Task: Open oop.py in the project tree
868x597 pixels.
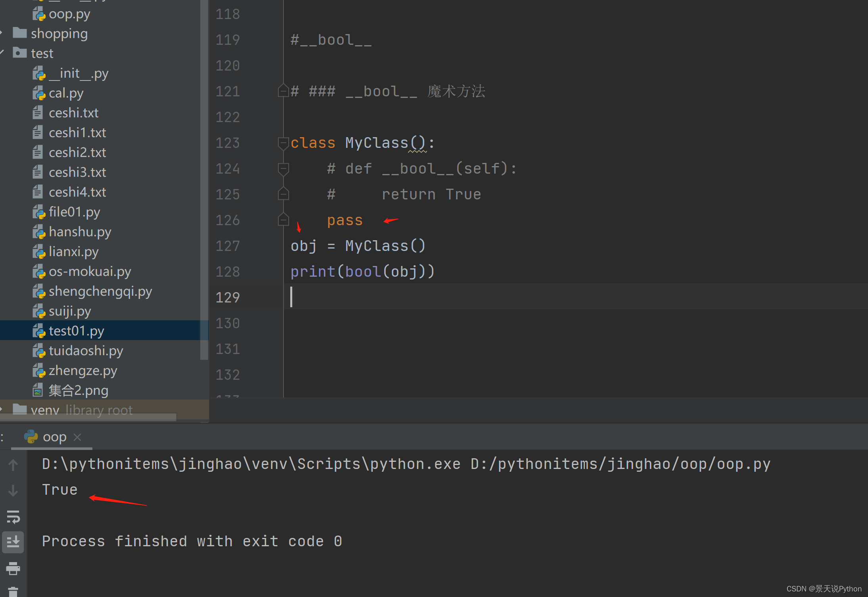Action: (69, 14)
